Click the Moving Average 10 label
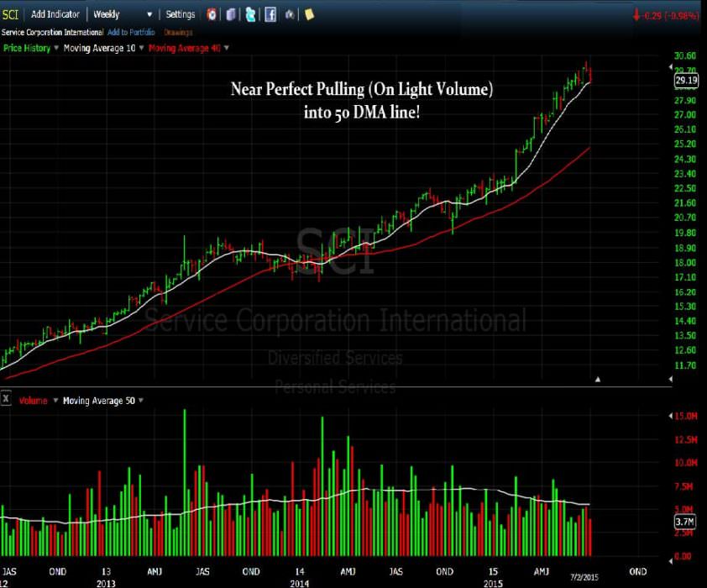 [x=99, y=48]
